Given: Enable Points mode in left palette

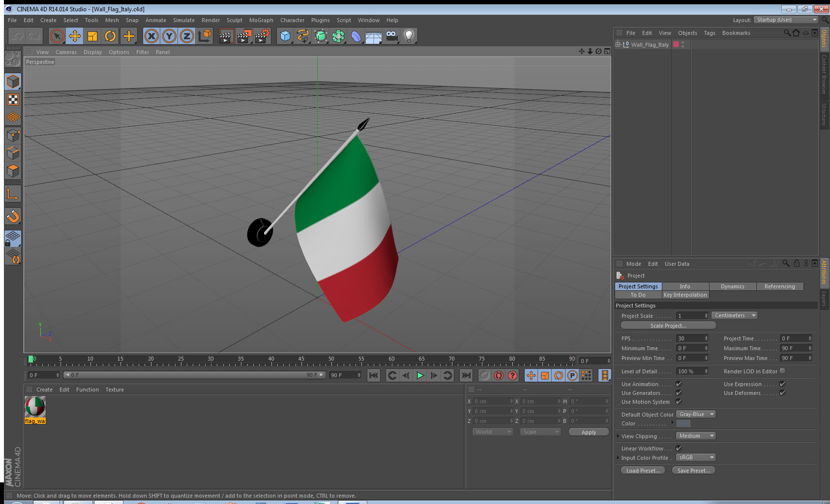Looking at the screenshot, I should (x=13, y=135).
